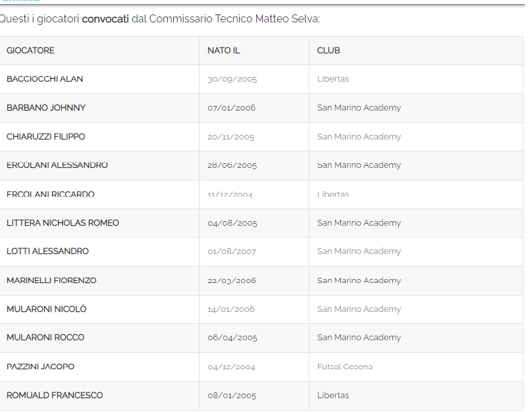
Task: Select the date 01/08/2007
Action: (232, 251)
